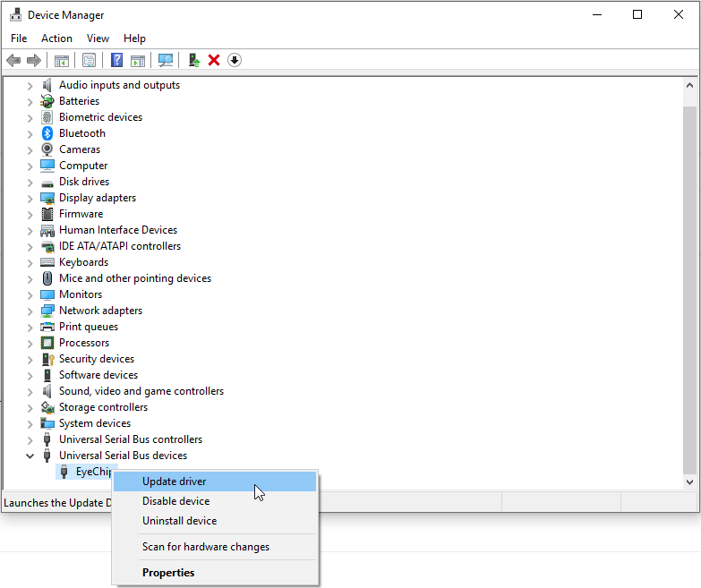The width and height of the screenshot is (701, 588).
Task: Choose Update driver from context menu
Action: tap(215, 481)
